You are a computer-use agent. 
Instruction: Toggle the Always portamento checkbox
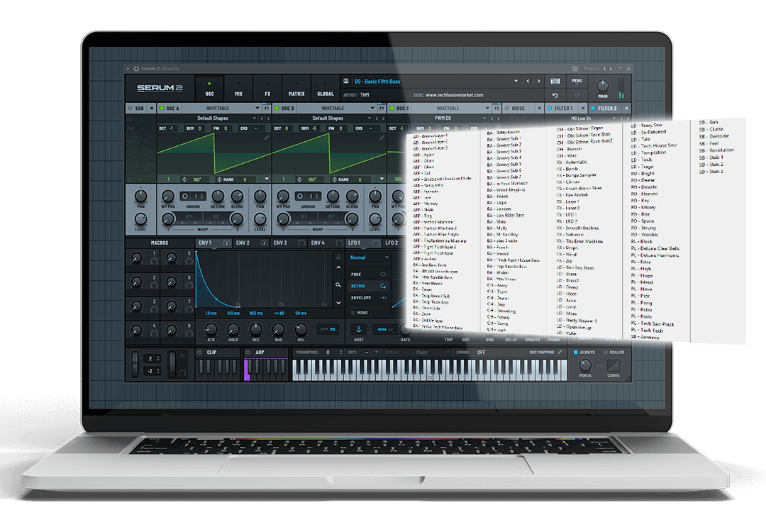pyautogui.click(x=577, y=352)
